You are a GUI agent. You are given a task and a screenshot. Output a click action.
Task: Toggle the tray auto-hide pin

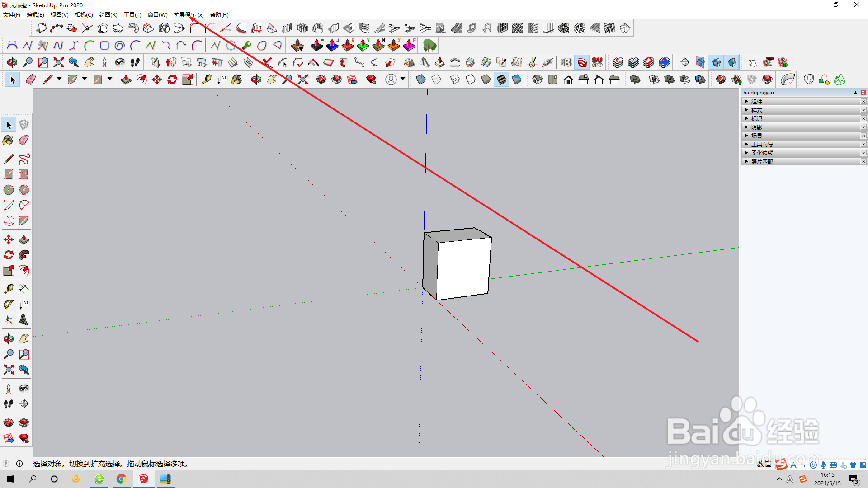pyautogui.click(x=854, y=93)
